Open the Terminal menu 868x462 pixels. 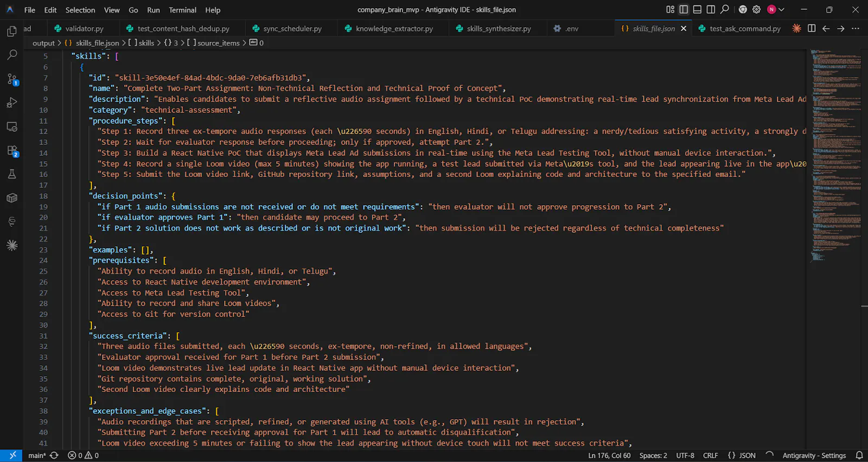(182, 10)
